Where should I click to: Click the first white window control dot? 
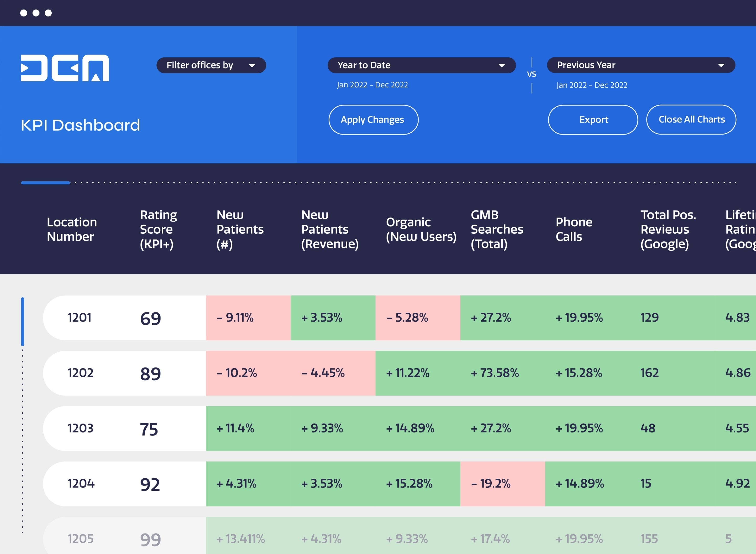(x=23, y=13)
